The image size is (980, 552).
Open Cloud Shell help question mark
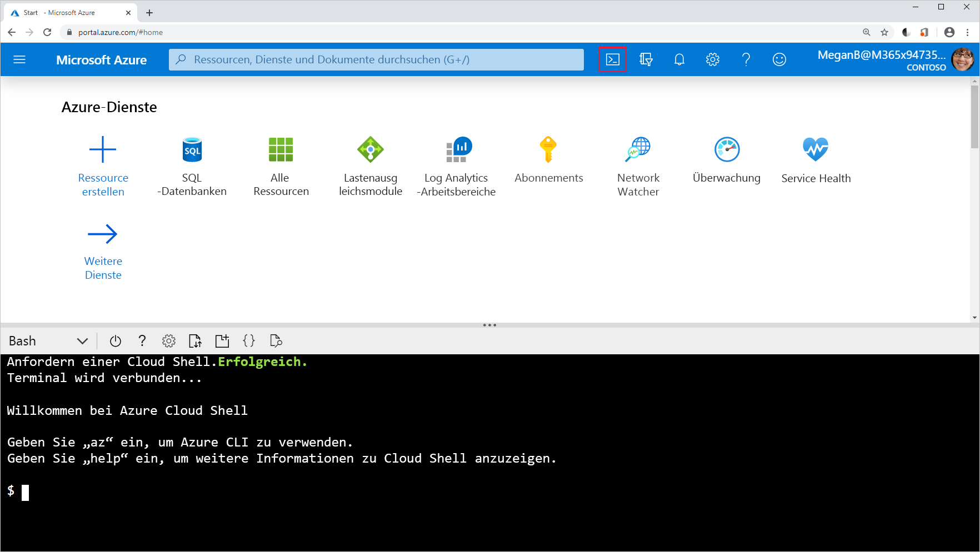[142, 341]
